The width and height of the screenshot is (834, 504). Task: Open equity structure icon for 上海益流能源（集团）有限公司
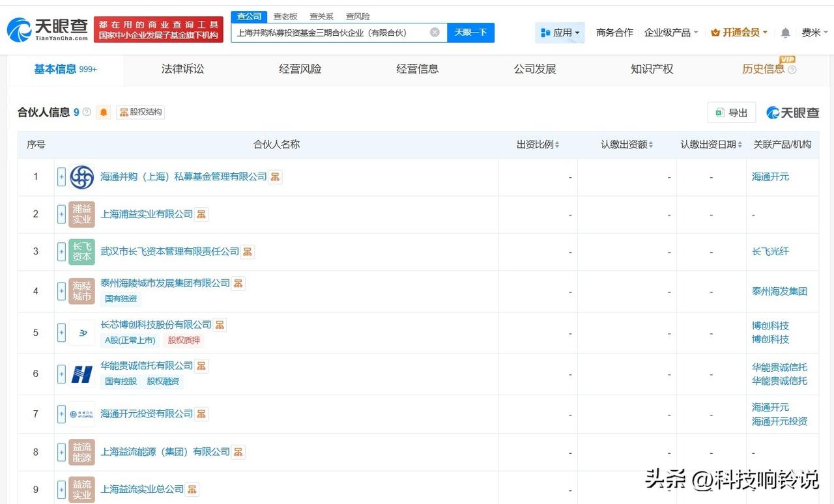tap(238, 452)
